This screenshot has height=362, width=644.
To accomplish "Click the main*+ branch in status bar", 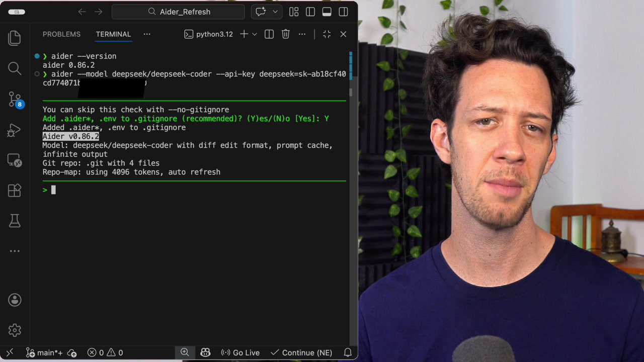I will (44, 353).
